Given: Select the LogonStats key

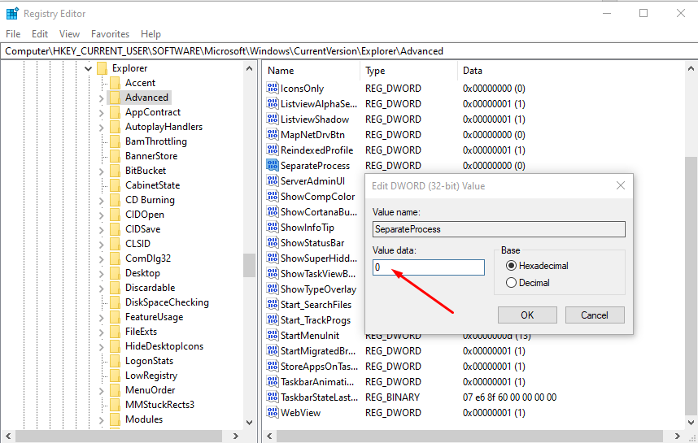Looking at the screenshot, I should point(149,361).
